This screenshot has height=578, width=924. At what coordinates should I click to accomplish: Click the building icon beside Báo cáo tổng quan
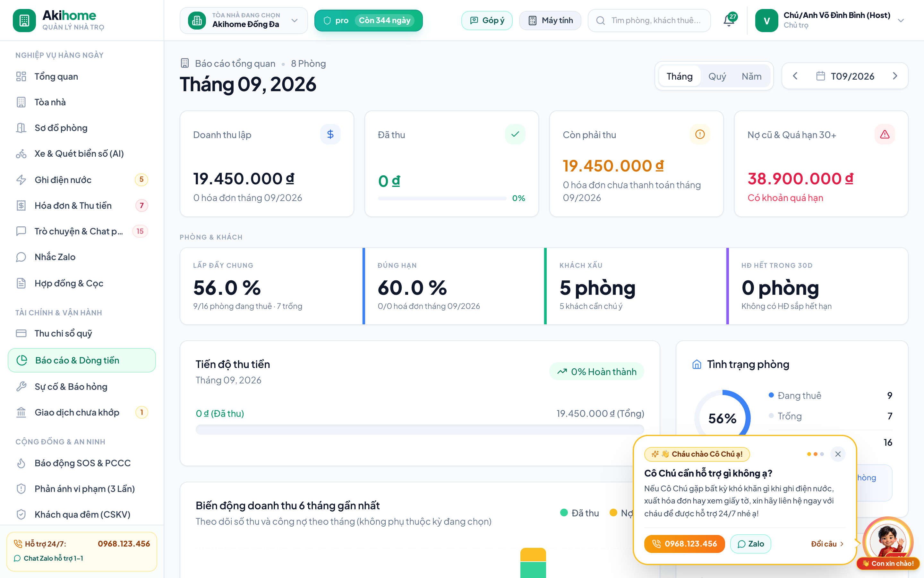(x=185, y=63)
